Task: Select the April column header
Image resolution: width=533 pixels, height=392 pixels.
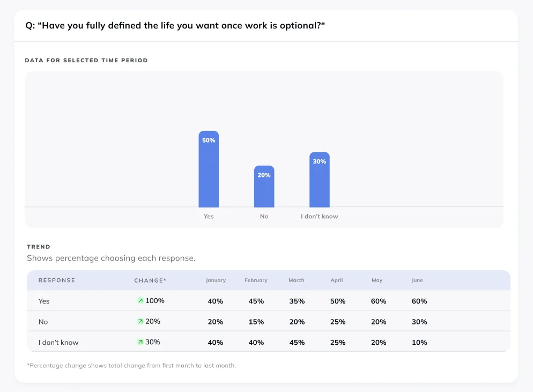Action: coord(337,280)
